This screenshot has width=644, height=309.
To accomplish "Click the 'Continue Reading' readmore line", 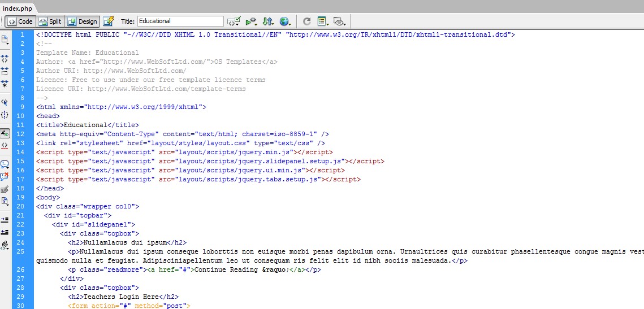I will pyautogui.click(x=195, y=269).
